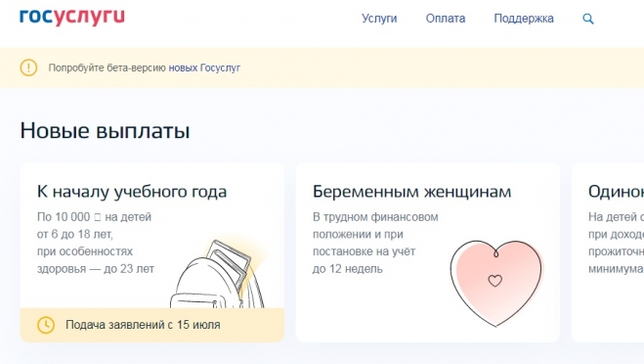Open the Услуги menu
The height and width of the screenshot is (364, 644).
(x=379, y=19)
